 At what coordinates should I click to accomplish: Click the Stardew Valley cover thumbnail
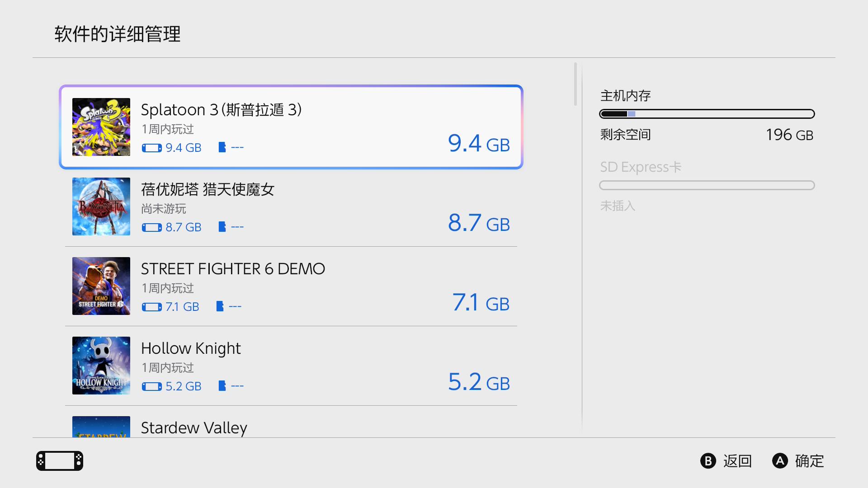point(101,427)
